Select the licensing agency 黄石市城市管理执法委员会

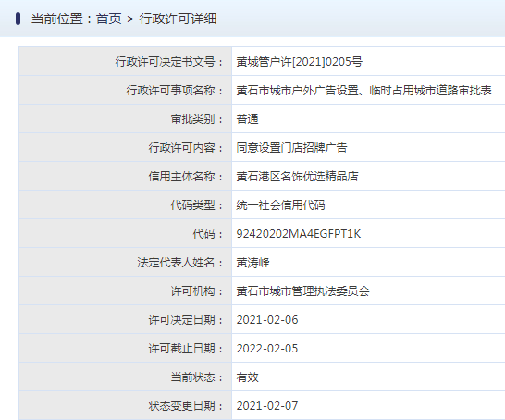[302, 291]
